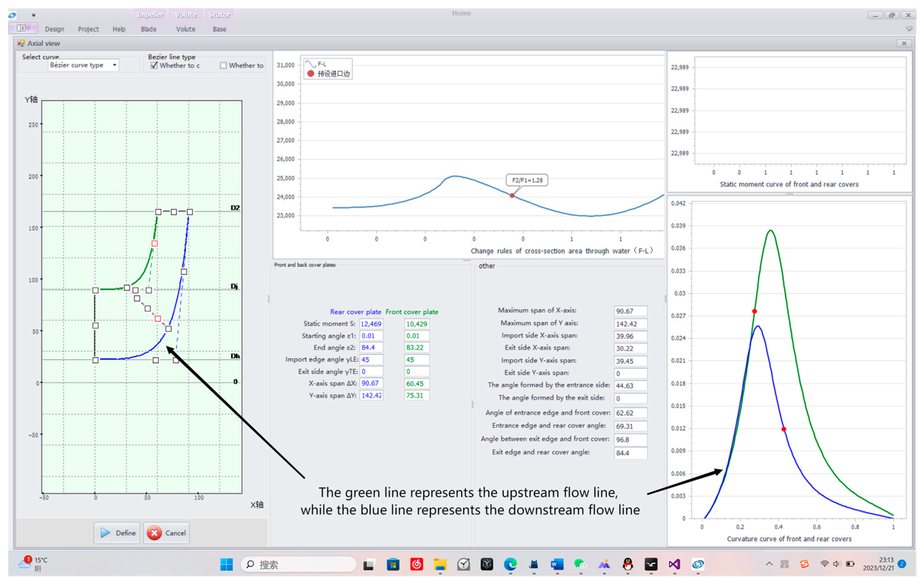Click the Help menu
This screenshot has width=924, height=584.
(x=119, y=29)
